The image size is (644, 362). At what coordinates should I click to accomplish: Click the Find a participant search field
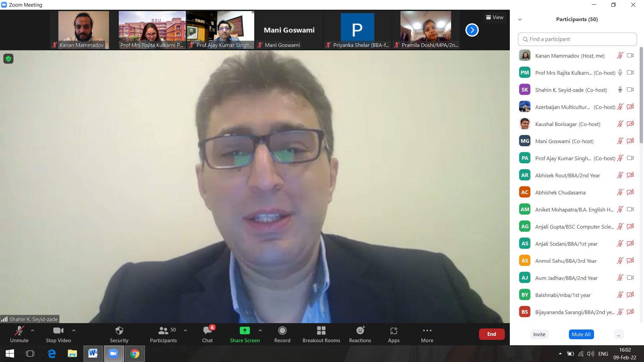[x=577, y=39]
